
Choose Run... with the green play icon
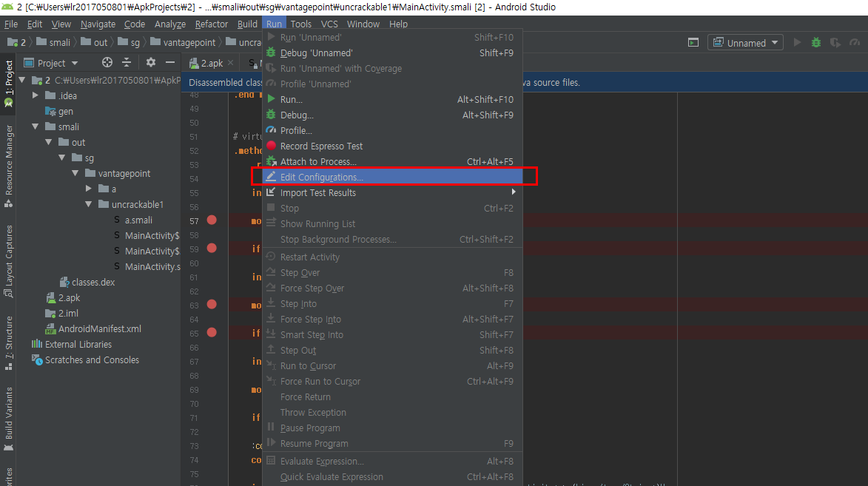392,100
